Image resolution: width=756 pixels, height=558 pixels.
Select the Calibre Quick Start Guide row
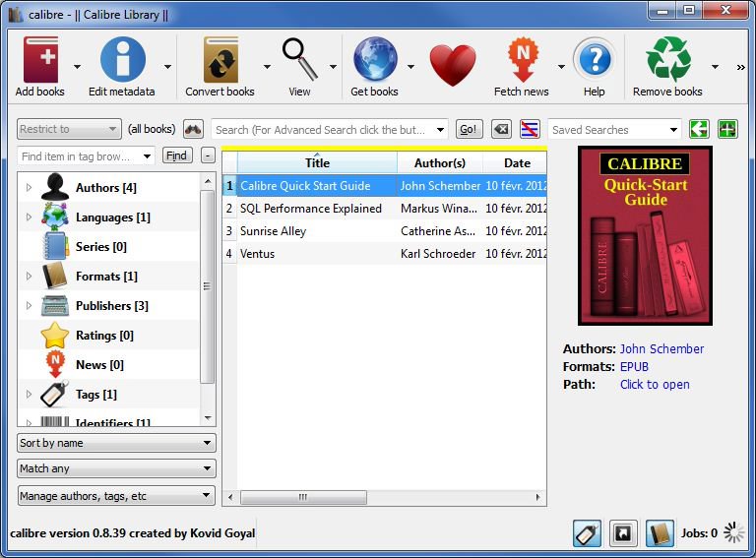pyautogui.click(x=384, y=186)
